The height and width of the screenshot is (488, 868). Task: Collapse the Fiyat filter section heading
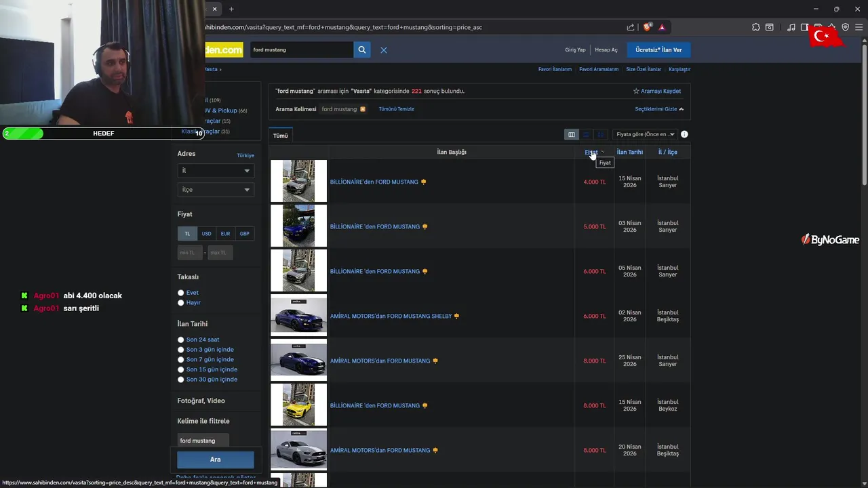[184, 214]
